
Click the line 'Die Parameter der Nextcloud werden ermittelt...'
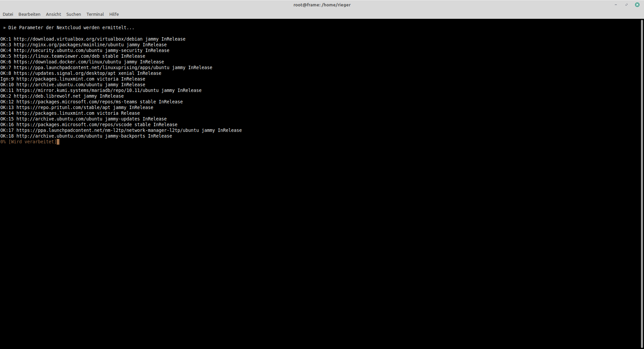tap(68, 28)
